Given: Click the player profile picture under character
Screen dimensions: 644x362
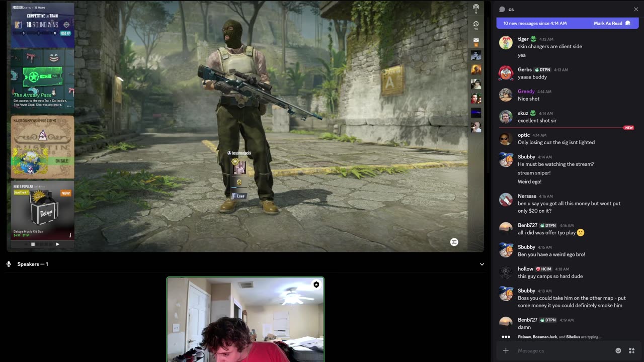Looking at the screenshot, I should click(239, 167).
